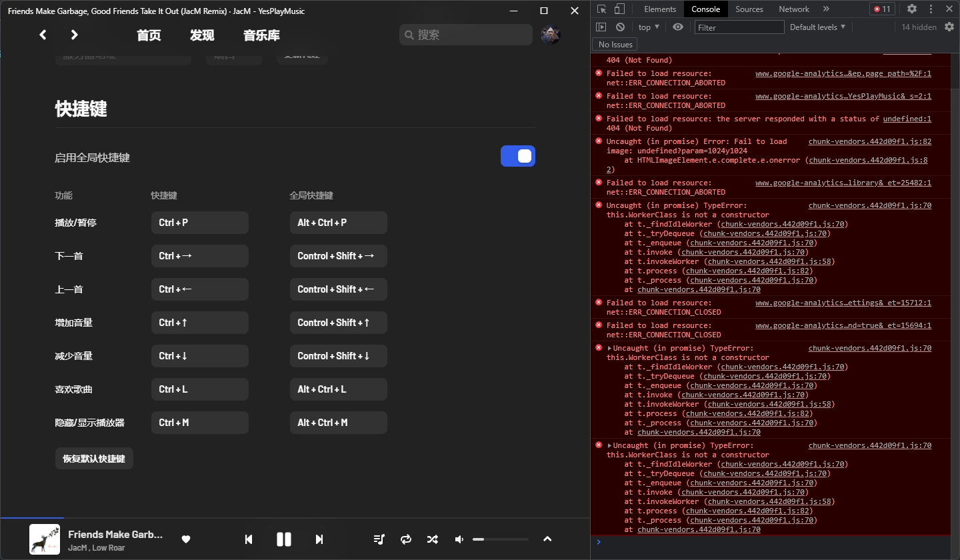
Task: Show the console sidebar icon
Action: pyautogui.click(x=601, y=27)
